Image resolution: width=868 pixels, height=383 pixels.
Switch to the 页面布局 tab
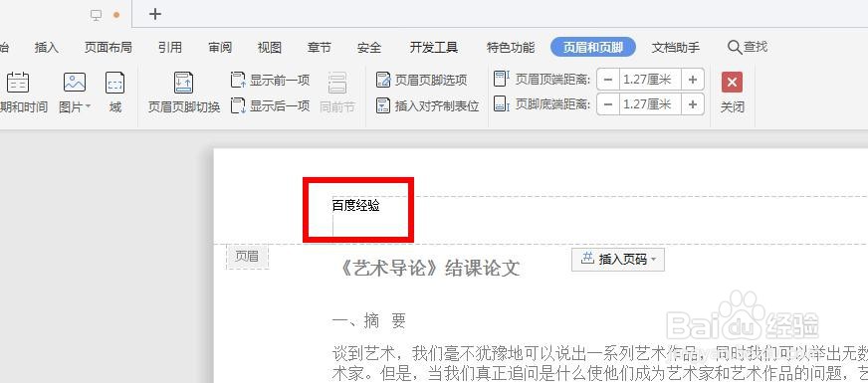108,48
